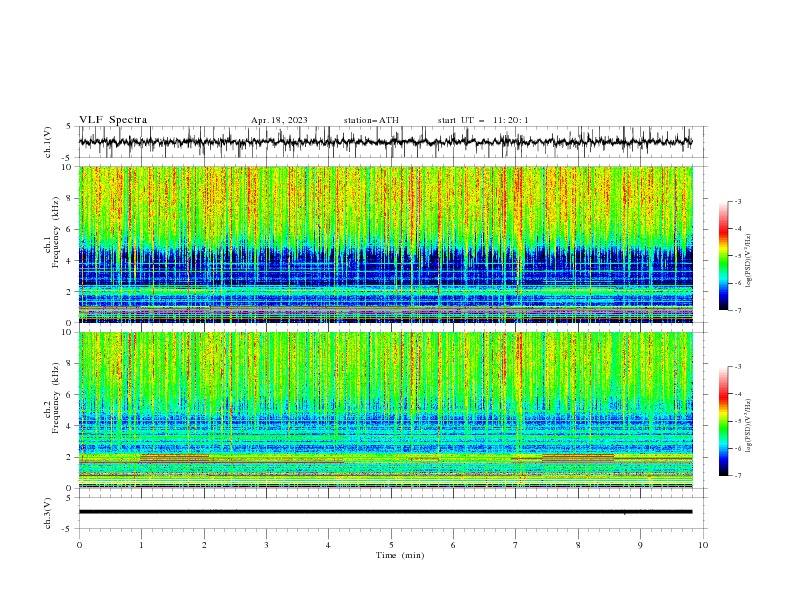Click time axis tick label "6"

(453, 545)
